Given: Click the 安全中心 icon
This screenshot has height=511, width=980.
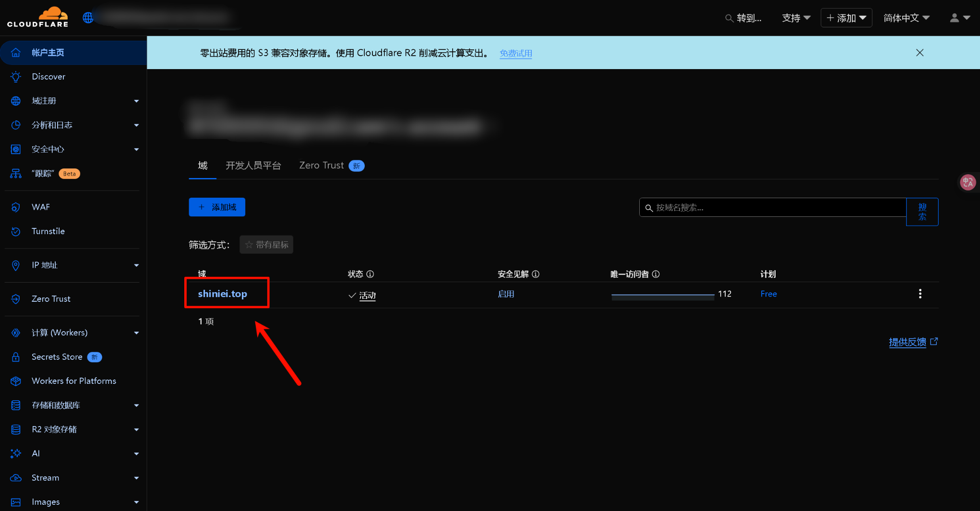Looking at the screenshot, I should click(16, 149).
